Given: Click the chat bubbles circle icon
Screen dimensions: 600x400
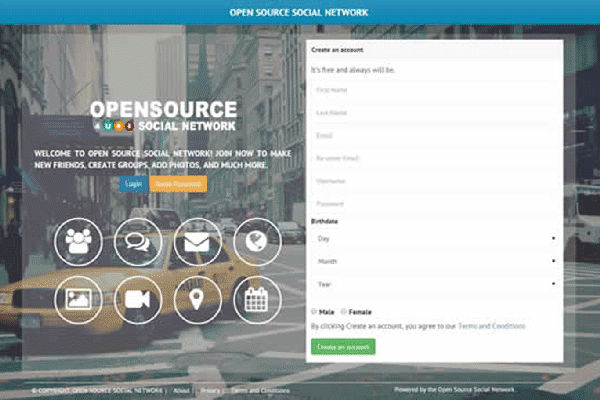Looking at the screenshot, I should coord(138,242).
